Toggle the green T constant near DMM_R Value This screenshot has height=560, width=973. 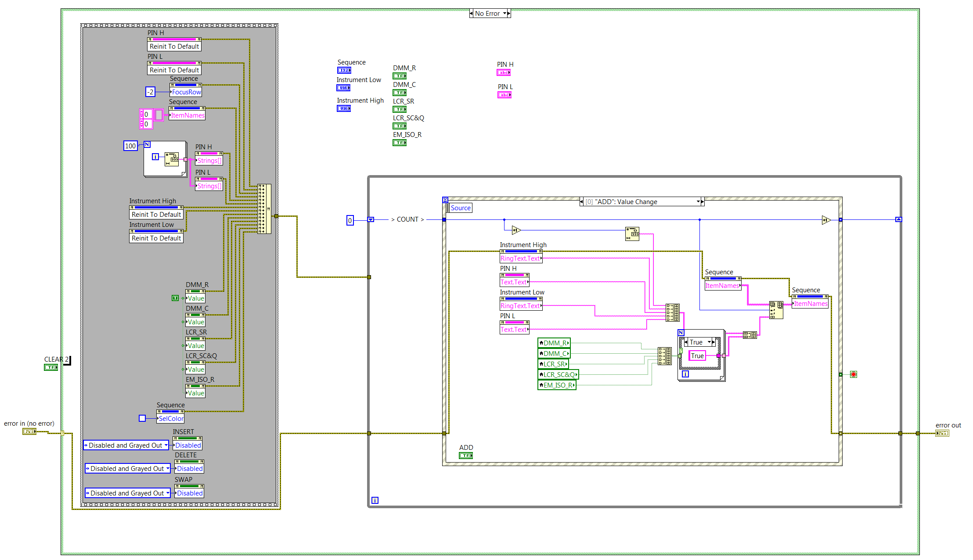click(175, 298)
